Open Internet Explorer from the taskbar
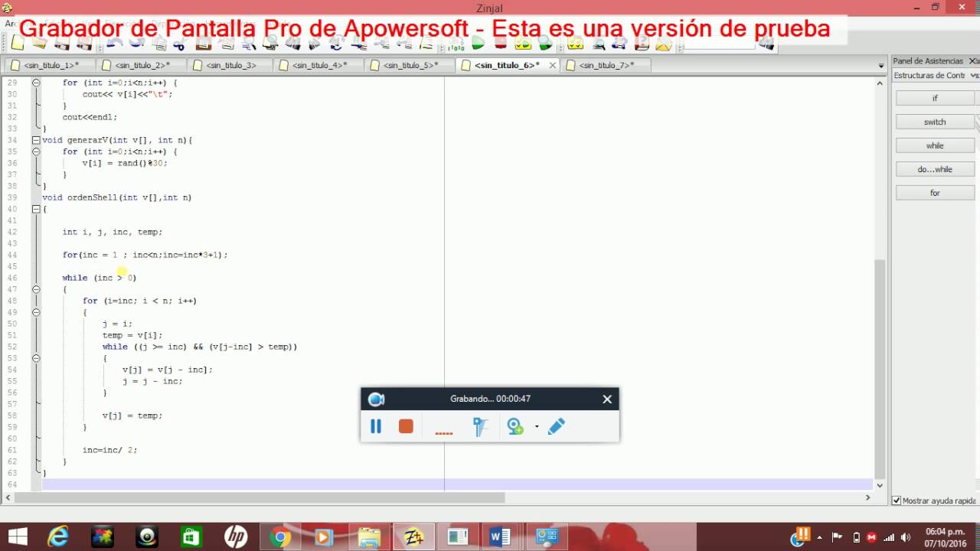The height and width of the screenshot is (551, 980). (x=58, y=537)
